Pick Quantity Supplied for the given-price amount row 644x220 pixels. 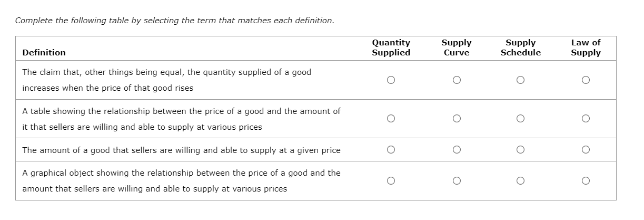pyautogui.click(x=390, y=150)
